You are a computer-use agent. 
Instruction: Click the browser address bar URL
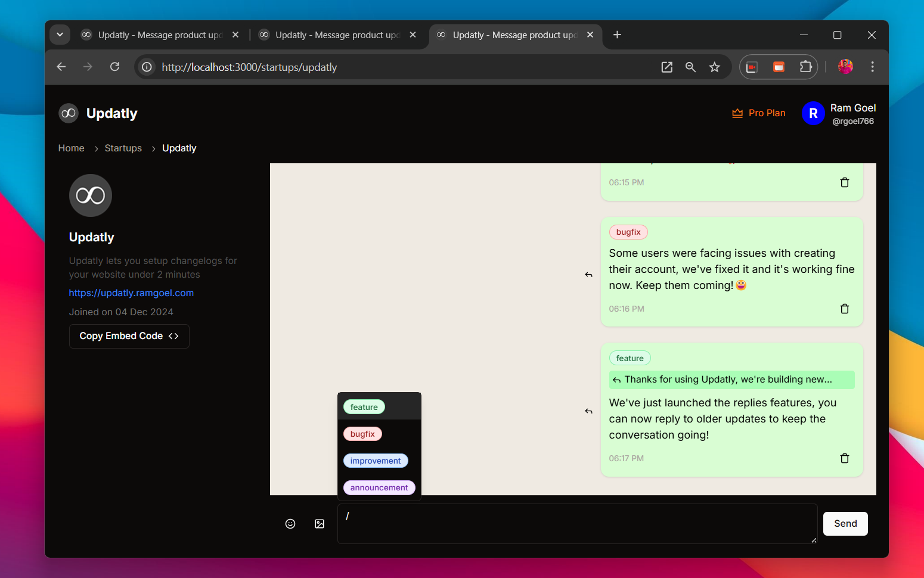[249, 67]
